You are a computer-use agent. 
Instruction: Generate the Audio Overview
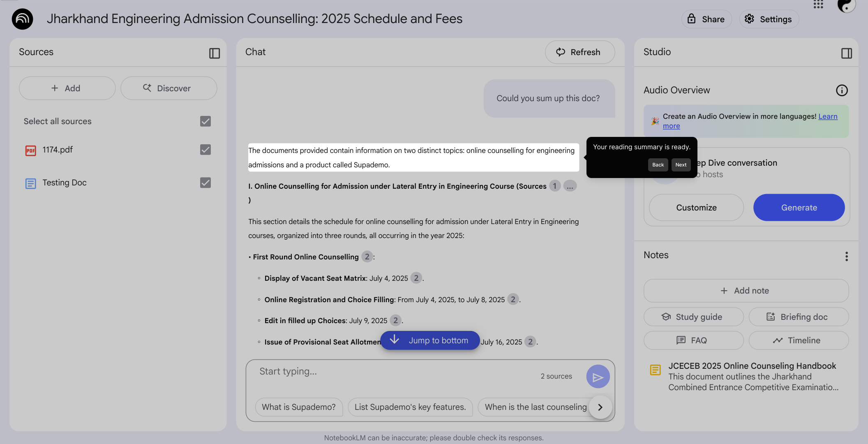tap(799, 208)
